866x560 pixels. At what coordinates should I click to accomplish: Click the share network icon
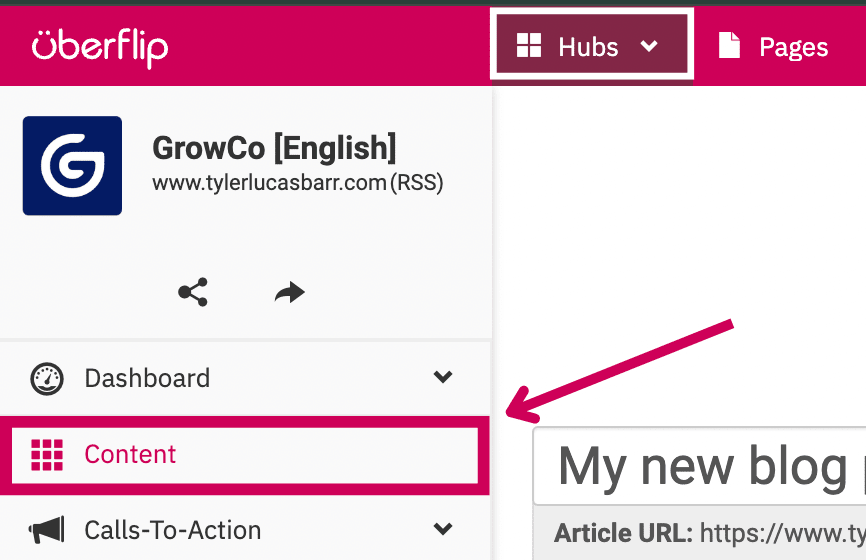[193, 292]
